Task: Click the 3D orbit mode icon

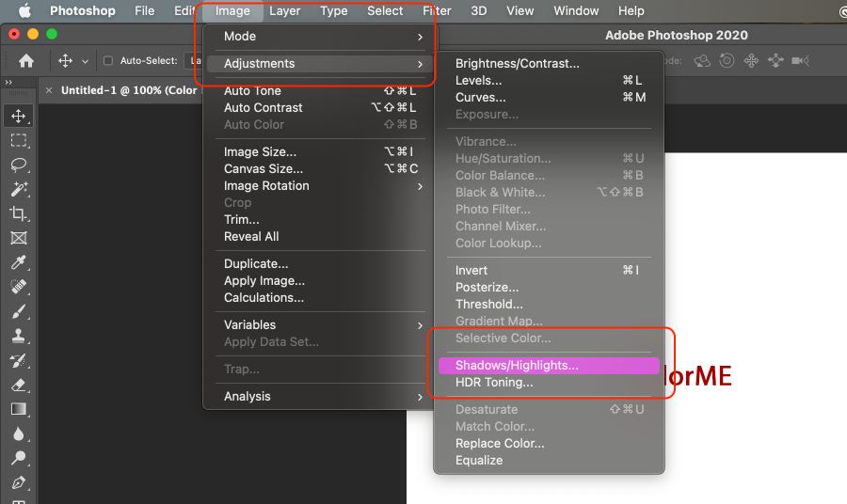Action: pyautogui.click(x=702, y=60)
